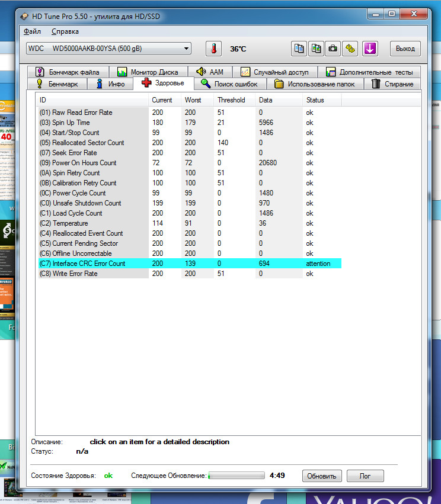Viewport: 441px width, 504px height.
Task: Select the (07) Seek Error Rate row
Action: (x=190, y=153)
